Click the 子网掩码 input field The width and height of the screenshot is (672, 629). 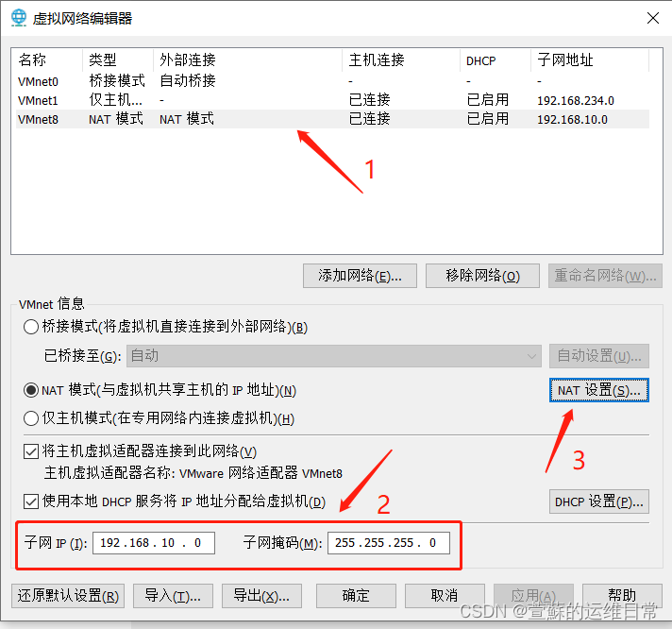389,543
